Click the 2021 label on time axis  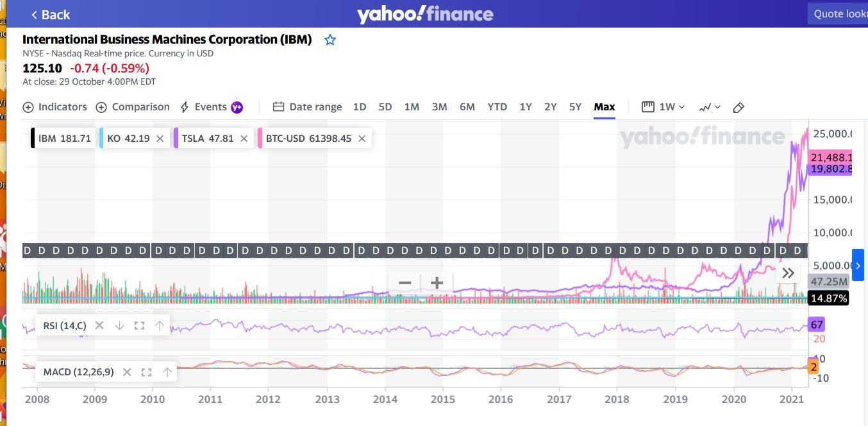coord(791,399)
